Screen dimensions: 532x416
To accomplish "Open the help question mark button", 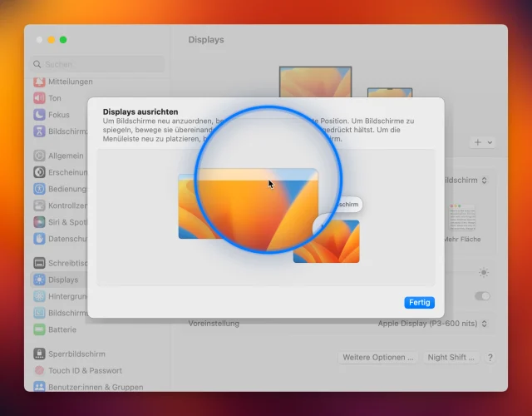I will 490,358.
